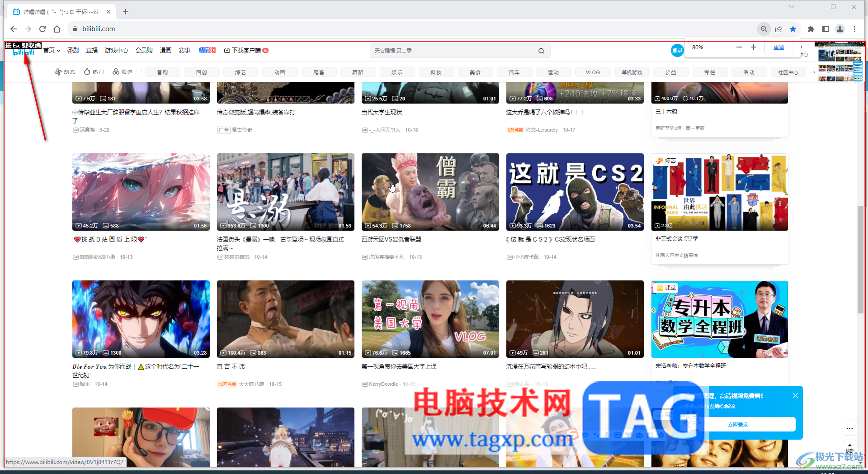Click the 重置 zoom reset button
The height and width of the screenshot is (474, 868).
[x=778, y=47]
